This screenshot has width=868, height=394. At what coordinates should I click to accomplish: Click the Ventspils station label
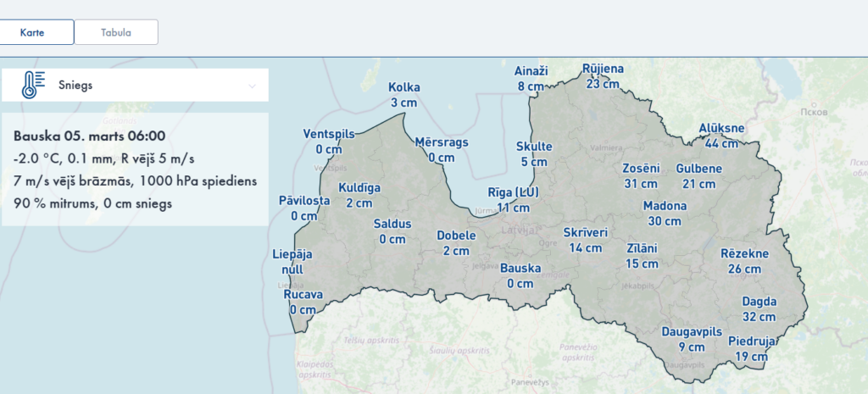pyautogui.click(x=329, y=142)
